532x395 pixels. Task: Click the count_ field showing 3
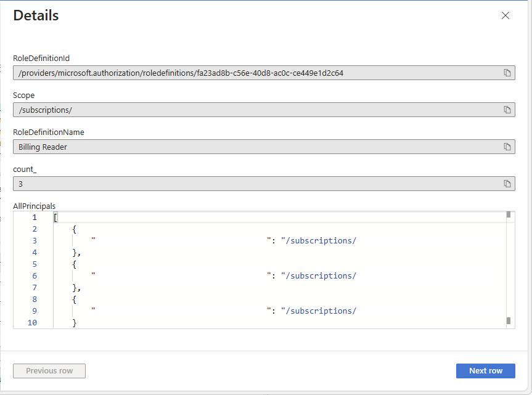pyautogui.click(x=247, y=184)
